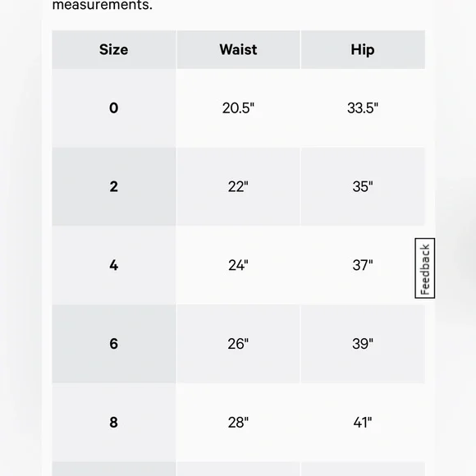Select the Hip column header
The image size is (476, 476).
click(x=363, y=49)
